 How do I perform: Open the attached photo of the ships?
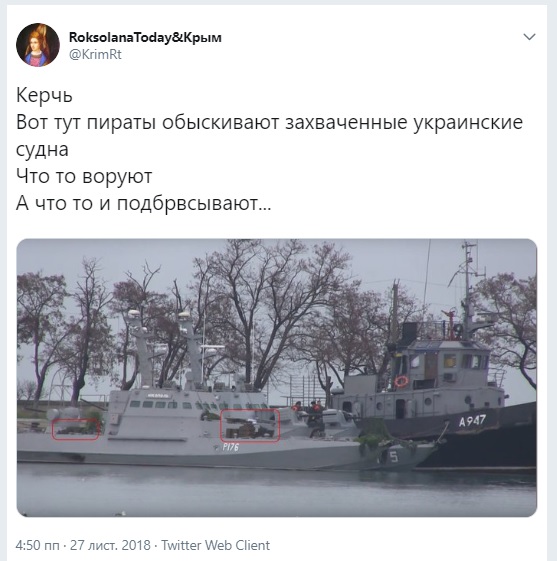(x=277, y=377)
